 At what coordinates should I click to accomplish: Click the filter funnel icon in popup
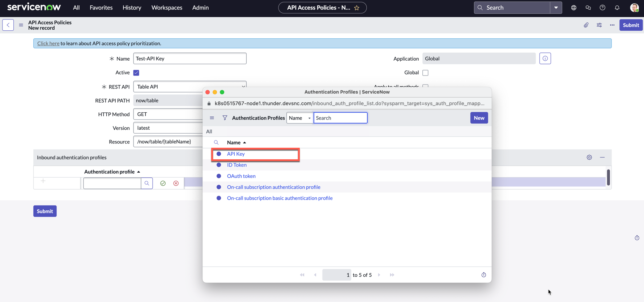(225, 118)
